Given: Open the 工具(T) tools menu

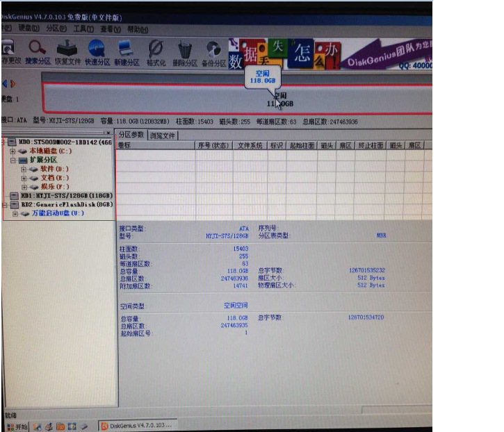Looking at the screenshot, I should [x=83, y=29].
